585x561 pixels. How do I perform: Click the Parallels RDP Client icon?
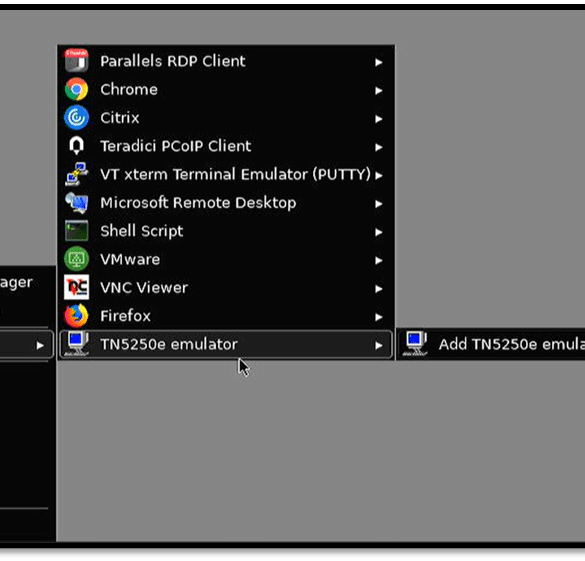point(76,60)
